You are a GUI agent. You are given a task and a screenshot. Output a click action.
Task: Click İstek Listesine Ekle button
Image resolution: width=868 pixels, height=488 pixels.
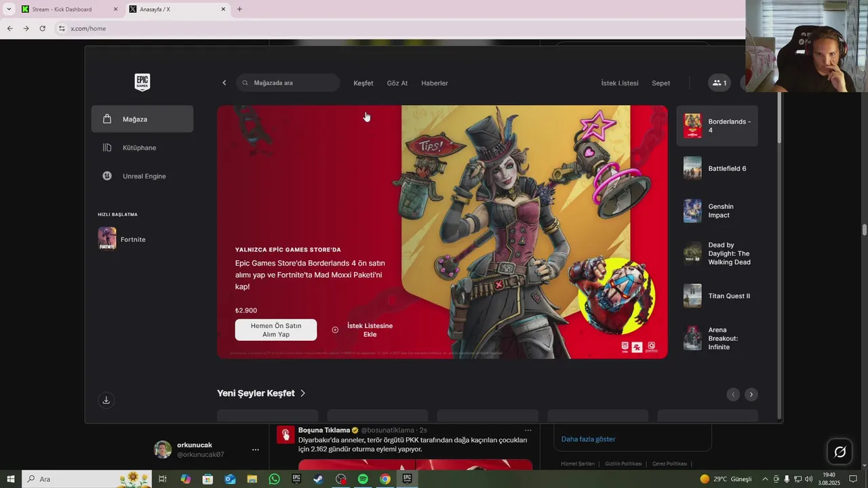[x=363, y=330]
